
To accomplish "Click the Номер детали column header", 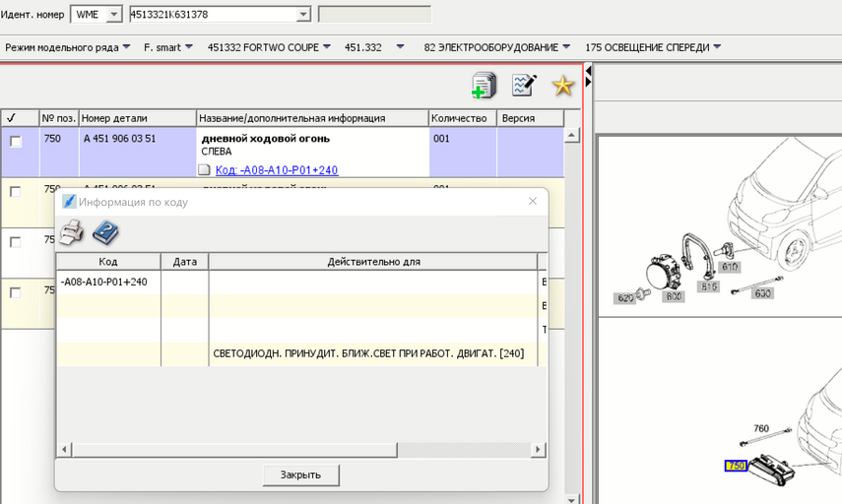I will tap(137, 118).
